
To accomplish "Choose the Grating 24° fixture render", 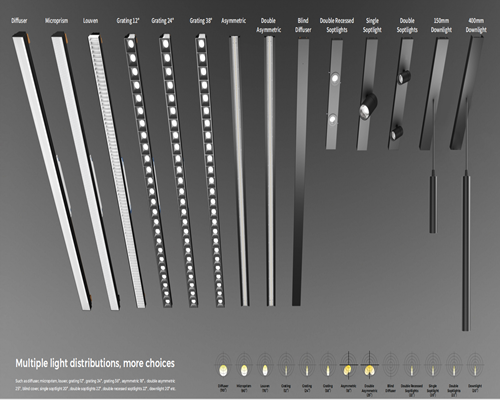I will click(x=178, y=170).
